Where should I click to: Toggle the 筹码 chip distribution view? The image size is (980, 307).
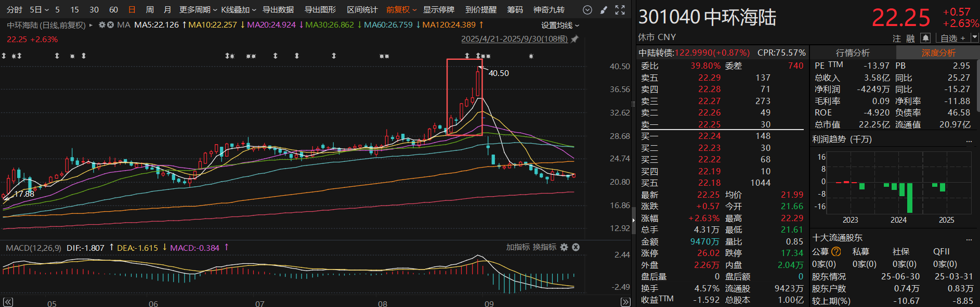pos(515,10)
